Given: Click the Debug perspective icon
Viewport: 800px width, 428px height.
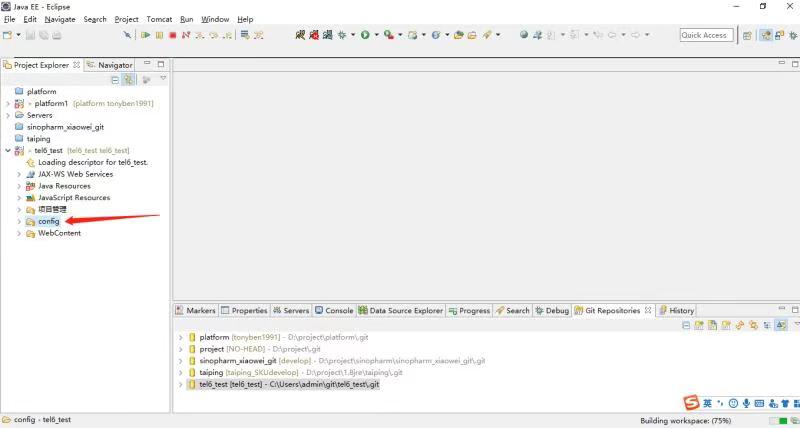Looking at the screenshot, I should pos(793,35).
